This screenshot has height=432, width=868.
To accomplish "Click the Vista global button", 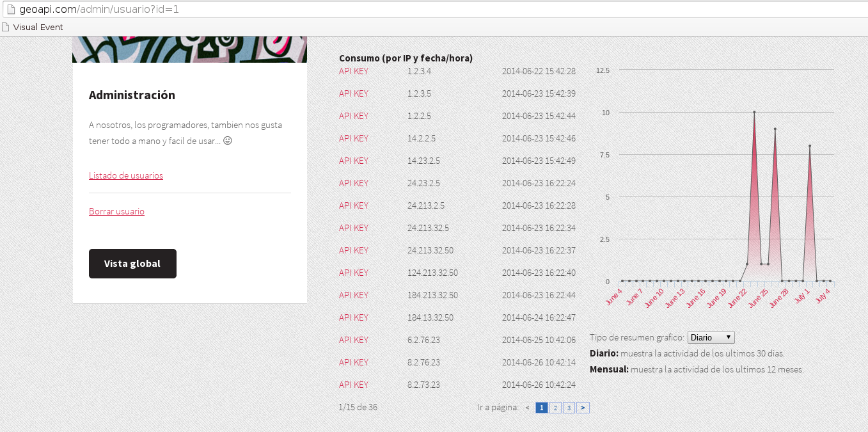I will tap(132, 264).
